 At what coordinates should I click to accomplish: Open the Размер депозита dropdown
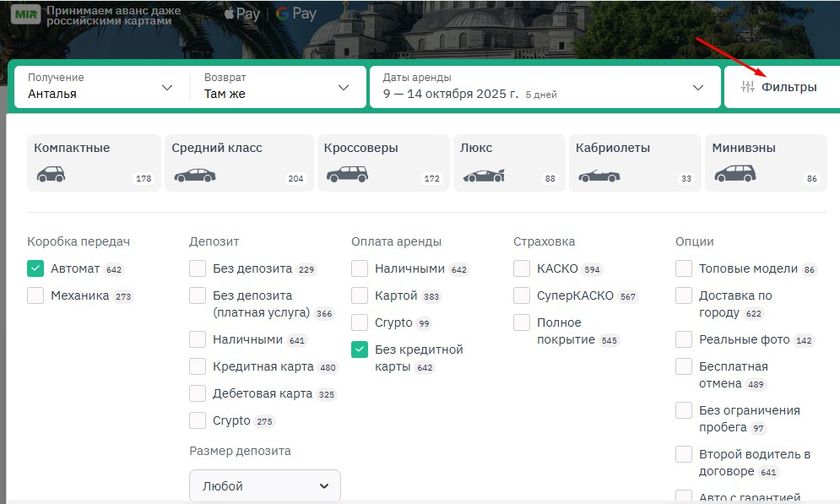pyautogui.click(x=265, y=486)
